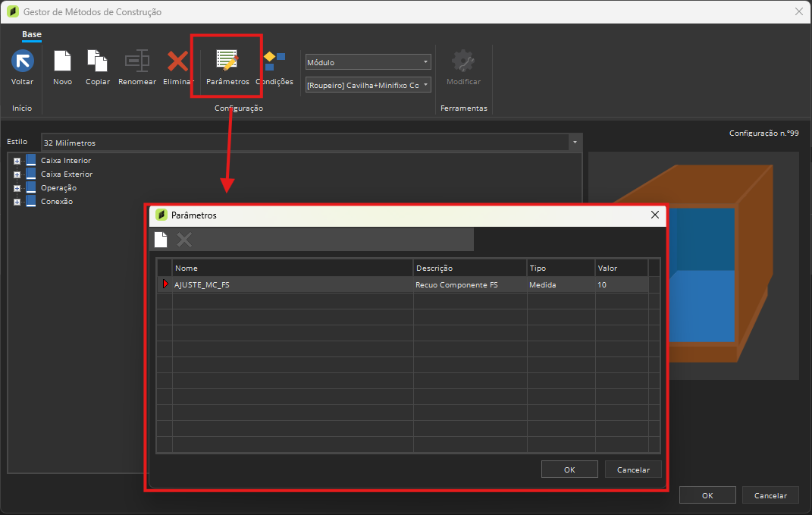Switch to the Base ribbon tab
The width and height of the screenshot is (812, 515).
coord(32,35)
